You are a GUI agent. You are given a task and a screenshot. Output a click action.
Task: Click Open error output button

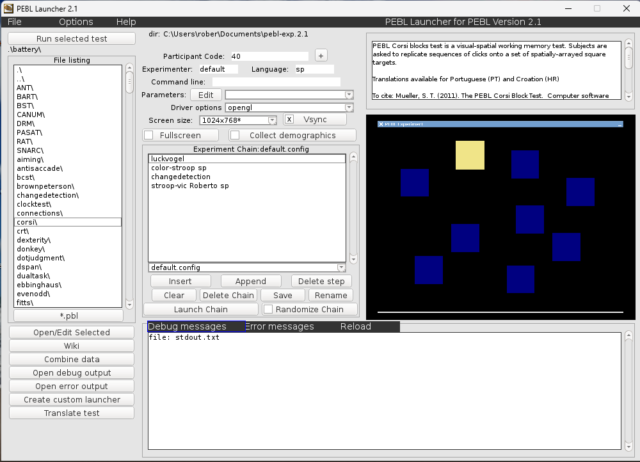point(72,386)
